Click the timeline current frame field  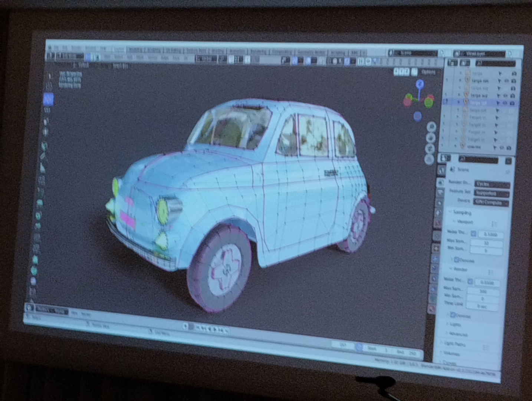[x=343, y=345]
